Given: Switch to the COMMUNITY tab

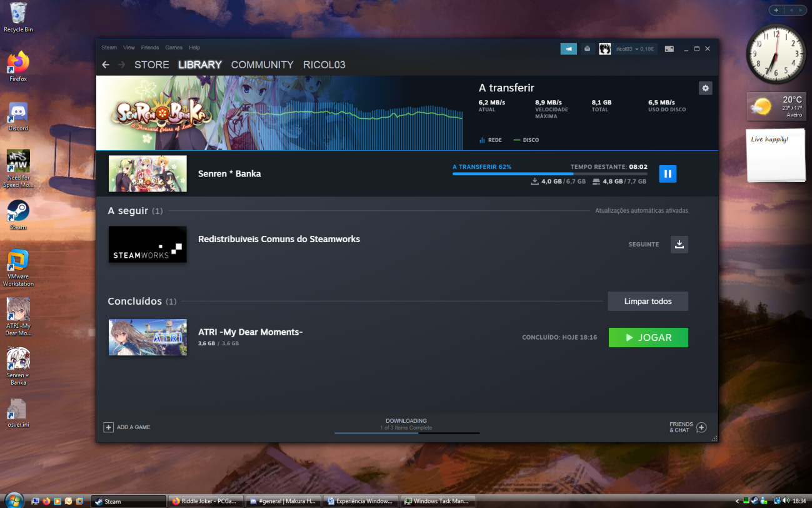Looking at the screenshot, I should [x=263, y=64].
